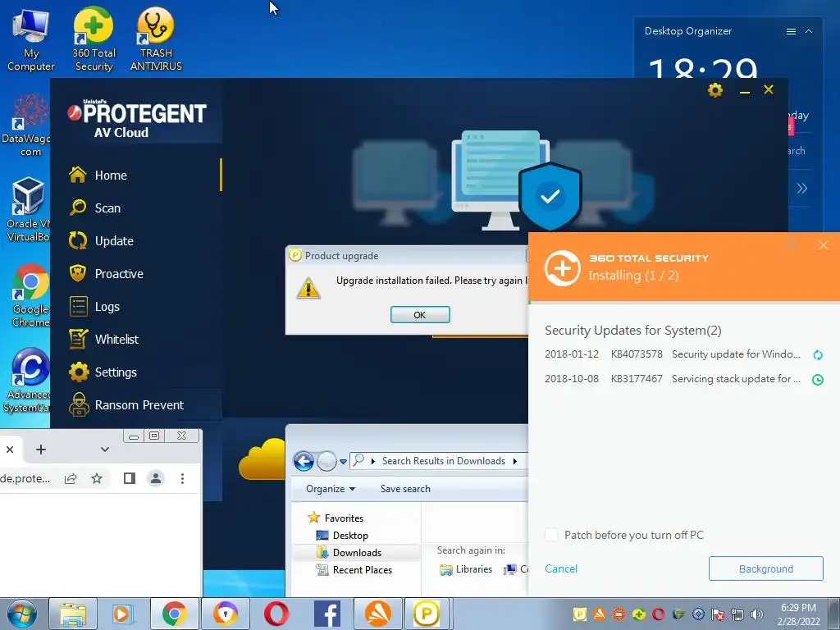840x630 pixels.
Task: Open Oracle VM VirtualBox desktop shortcut
Action: click(28, 210)
